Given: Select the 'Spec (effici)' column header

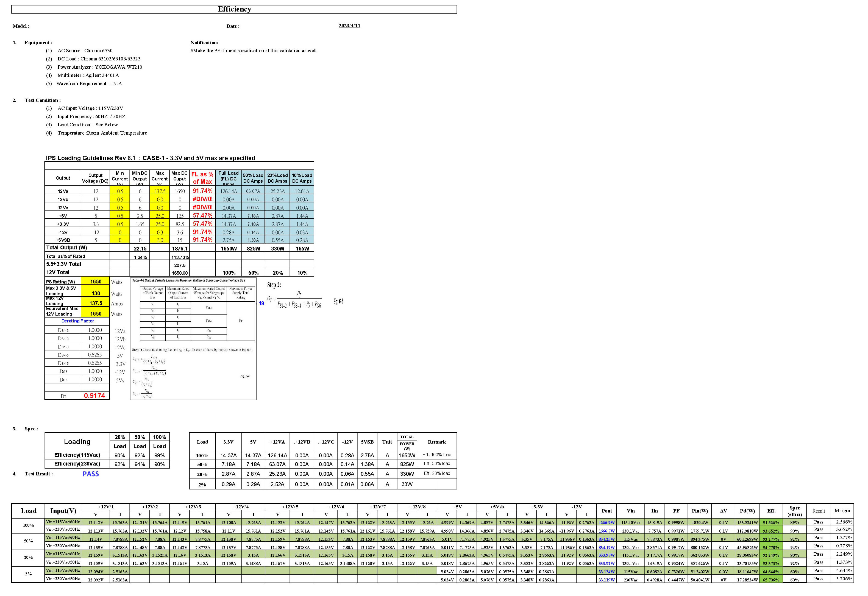Looking at the screenshot, I should [794, 511].
